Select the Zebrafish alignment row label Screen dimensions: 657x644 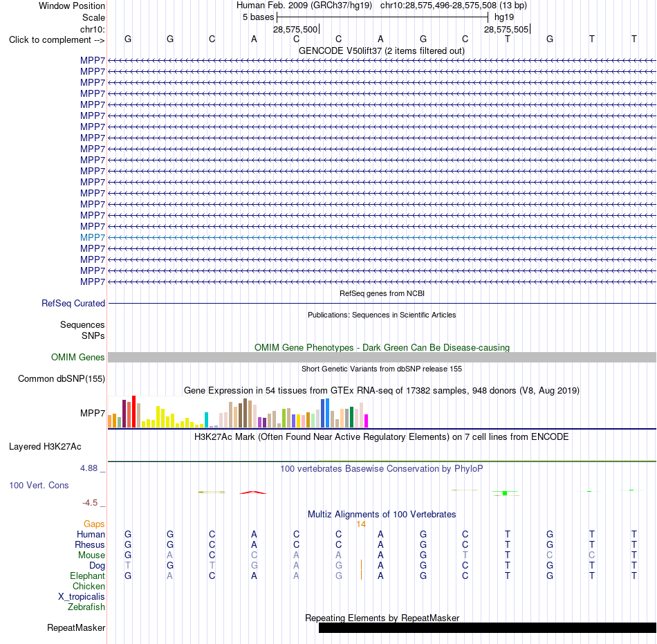coord(86,607)
